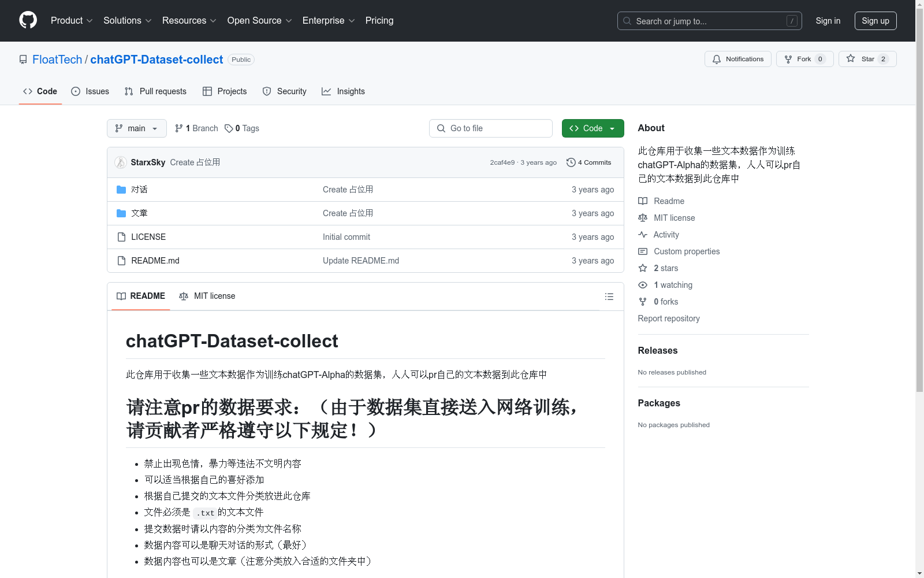The width and height of the screenshot is (924, 578).
Task: Open the chatGPT-Dataset-collect repository link
Action: coord(157,60)
